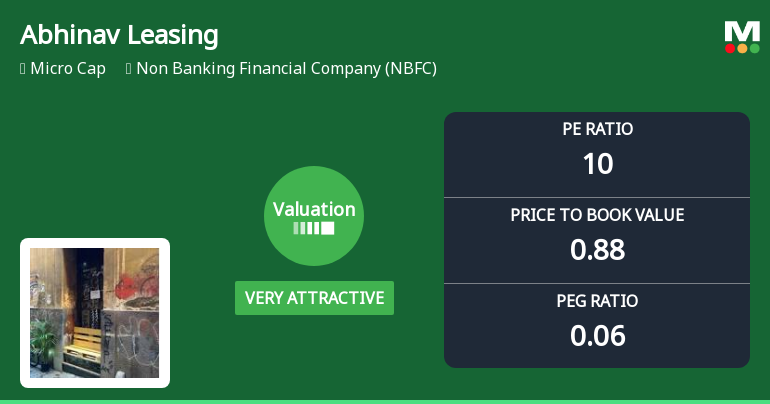770x404 pixels.
Task: Click the green dot under the M logo
Action: pyautogui.click(x=754, y=48)
